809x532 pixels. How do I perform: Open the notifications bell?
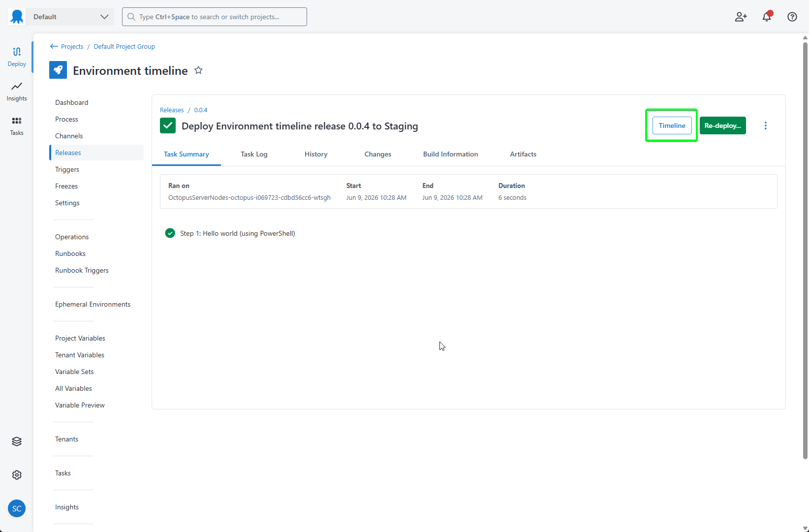click(767, 17)
